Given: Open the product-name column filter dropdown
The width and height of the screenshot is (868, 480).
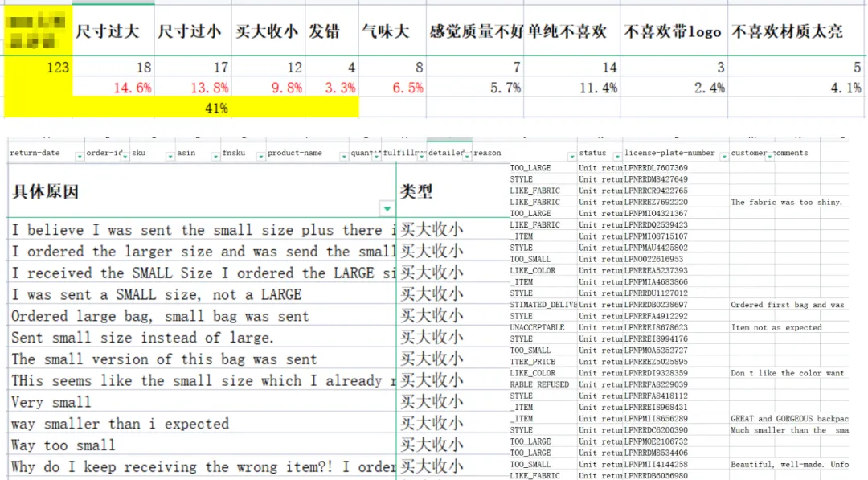Looking at the screenshot, I should tap(344, 157).
